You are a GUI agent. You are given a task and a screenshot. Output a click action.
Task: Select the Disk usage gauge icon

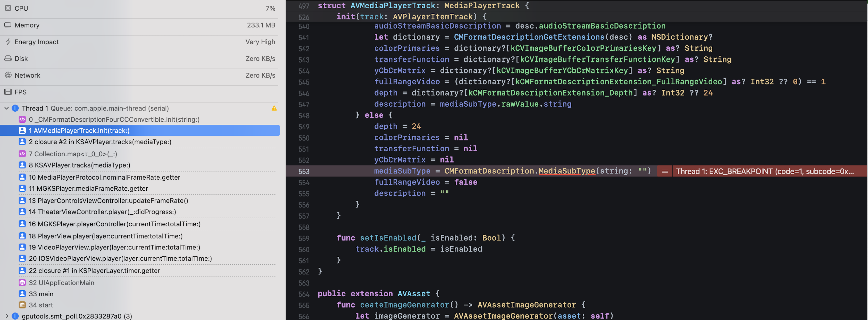tap(8, 58)
